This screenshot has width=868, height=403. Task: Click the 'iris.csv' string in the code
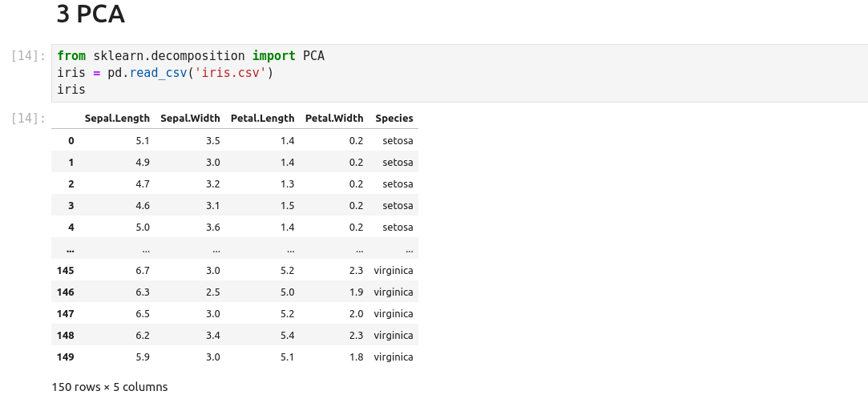pos(230,73)
